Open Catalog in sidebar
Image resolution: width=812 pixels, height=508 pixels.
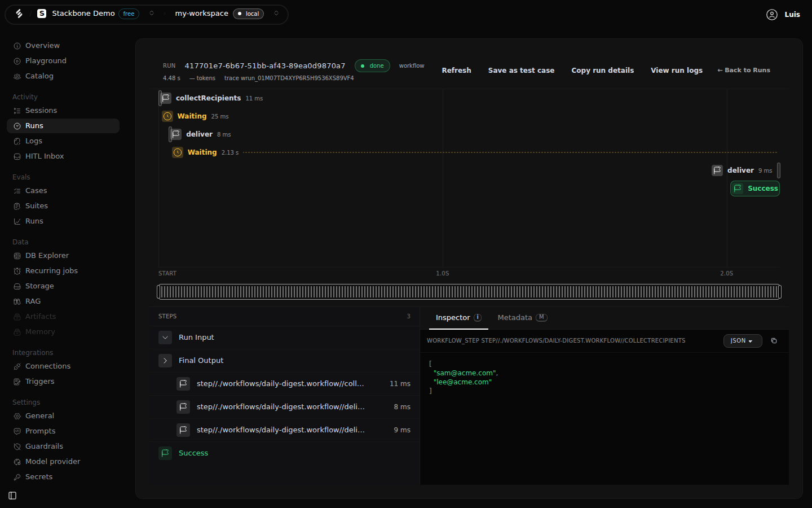[x=63, y=76]
